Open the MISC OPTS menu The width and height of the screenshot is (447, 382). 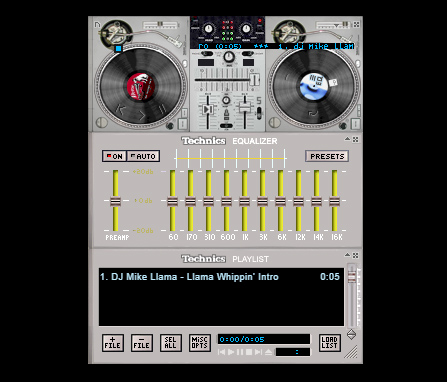(x=200, y=343)
